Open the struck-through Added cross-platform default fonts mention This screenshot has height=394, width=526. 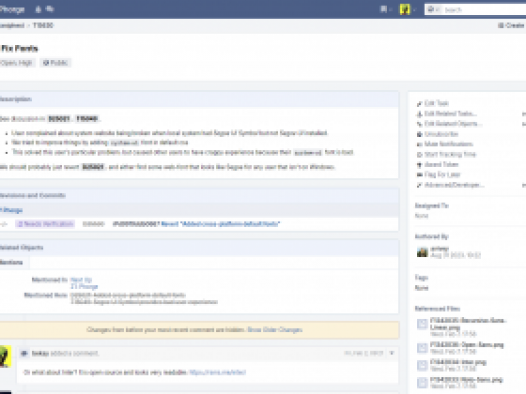coord(128,295)
